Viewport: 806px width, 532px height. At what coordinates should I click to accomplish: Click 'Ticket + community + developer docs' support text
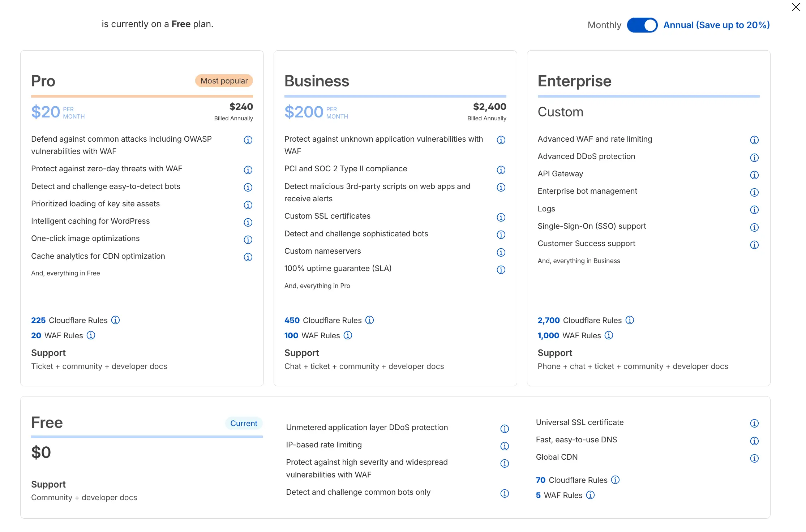pos(99,366)
